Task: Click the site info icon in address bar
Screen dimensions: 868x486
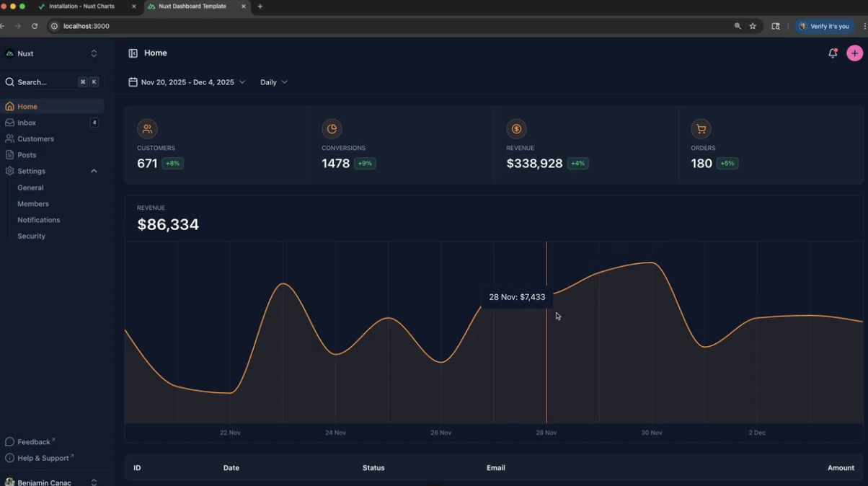Action: tap(53, 26)
